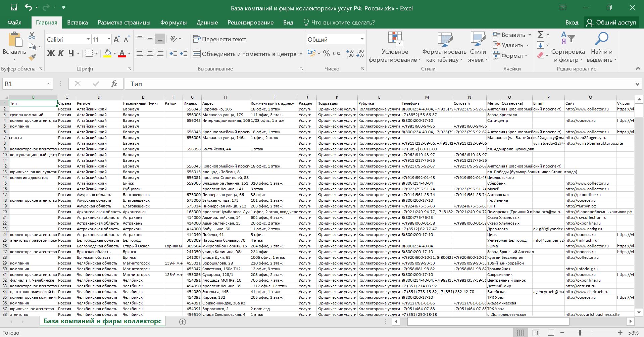This screenshot has height=337, width=644.
Task: Click the AutoSum sigma icon
Action: (x=540, y=35)
